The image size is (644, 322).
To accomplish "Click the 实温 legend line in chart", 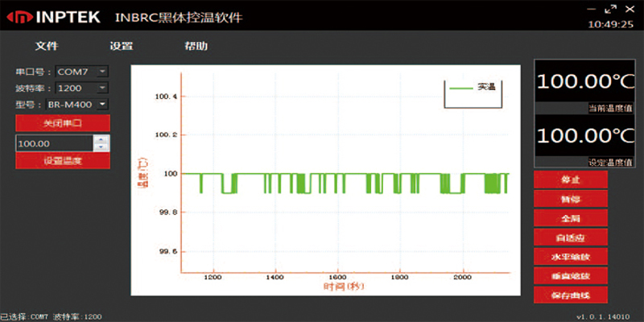I will 461,87.
